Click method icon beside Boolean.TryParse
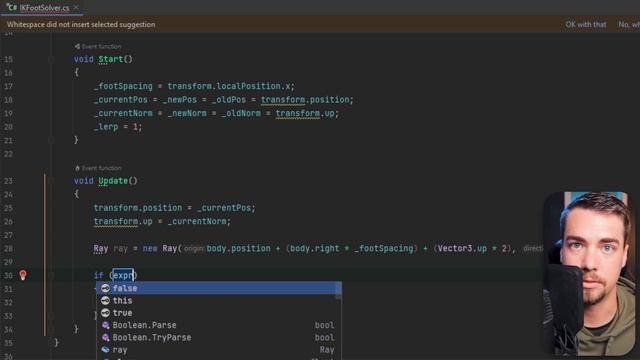640x360 pixels. (x=105, y=338)
